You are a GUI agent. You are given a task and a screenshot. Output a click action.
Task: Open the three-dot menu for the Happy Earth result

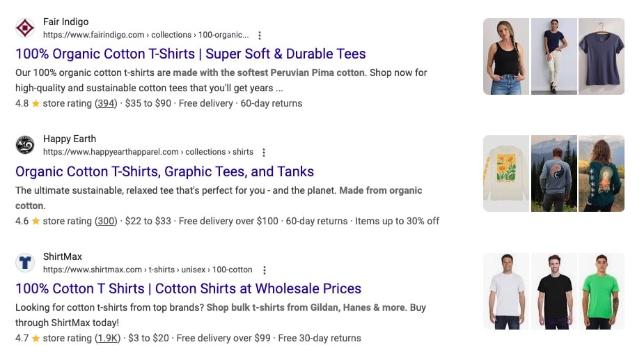click(x=264, y=152)
